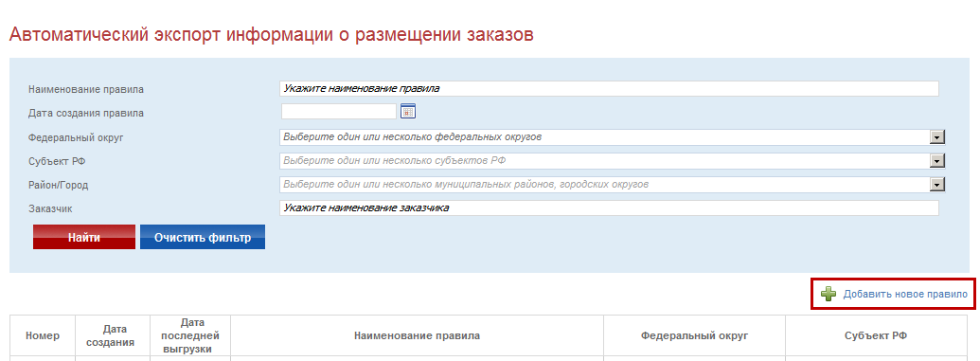Image resolution: width=980 pixels, height=361 pixels.
Task: Click the Субъект РФ column header
Action: point(876,336)
